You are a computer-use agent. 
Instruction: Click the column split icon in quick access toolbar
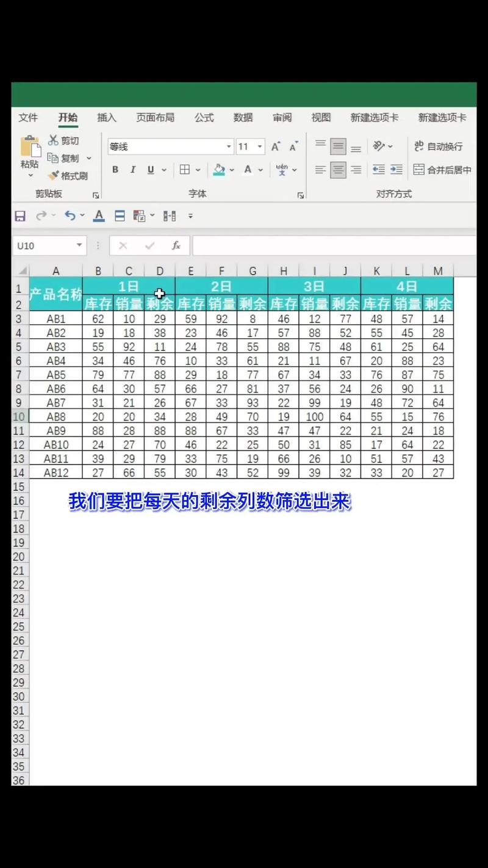pos(170,216)
